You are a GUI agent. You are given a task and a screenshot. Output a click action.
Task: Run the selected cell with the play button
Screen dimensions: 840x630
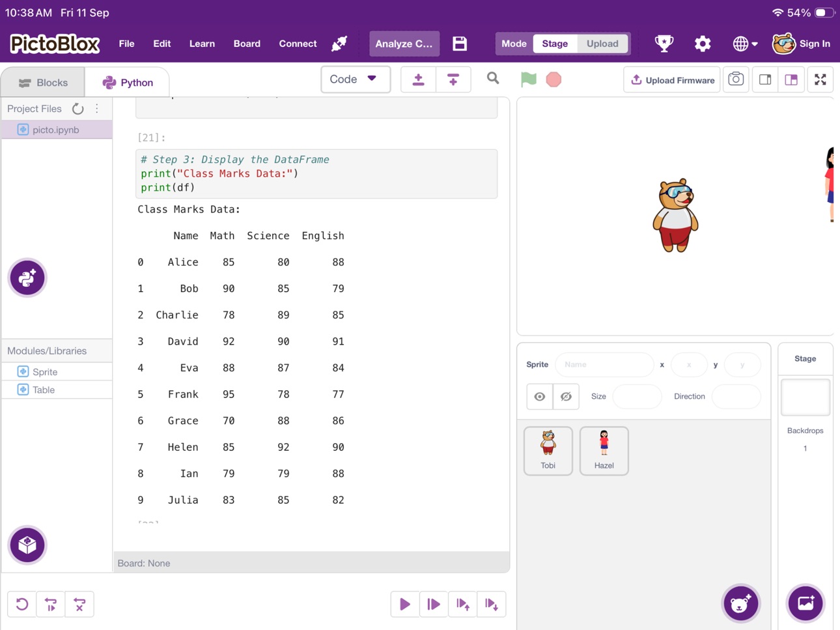point(405,604)
